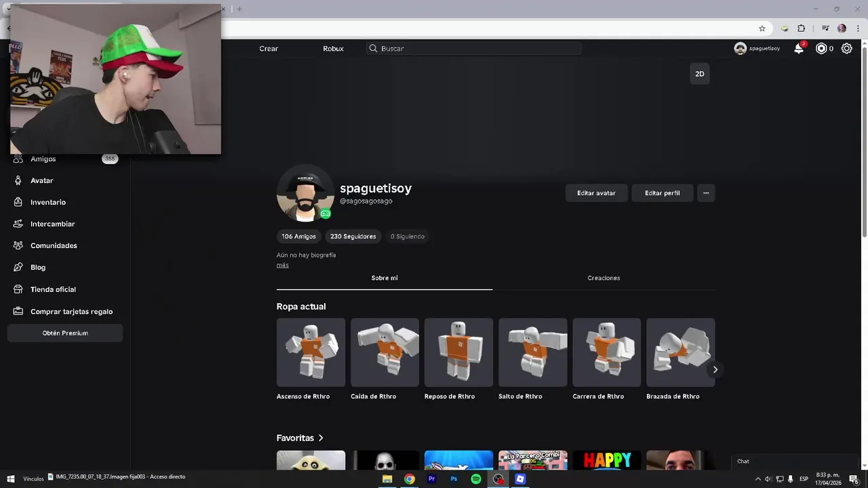Open the 0 Siguiendo list
Screen dimensions: 868x488
[x=408, y=237]
